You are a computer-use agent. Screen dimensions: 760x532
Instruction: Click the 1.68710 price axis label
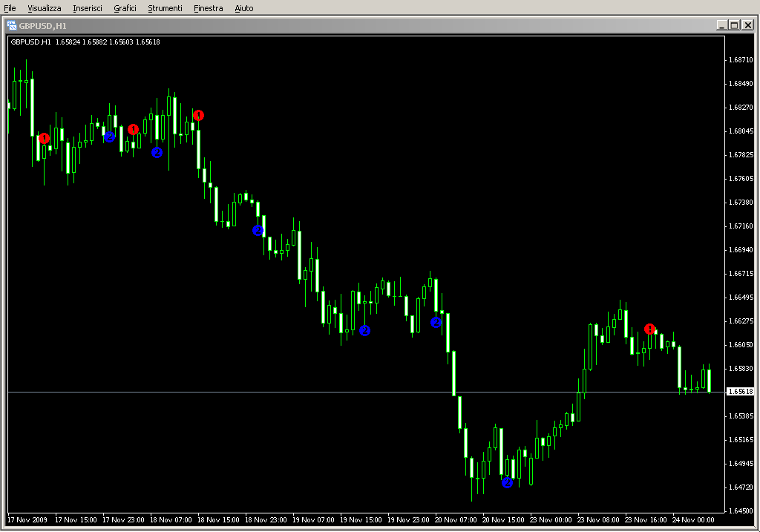[x=741, y=60]
